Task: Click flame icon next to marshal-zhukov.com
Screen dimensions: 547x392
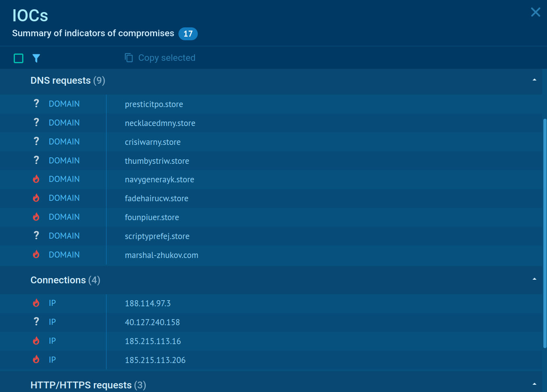Action: [x=36, y=254]
